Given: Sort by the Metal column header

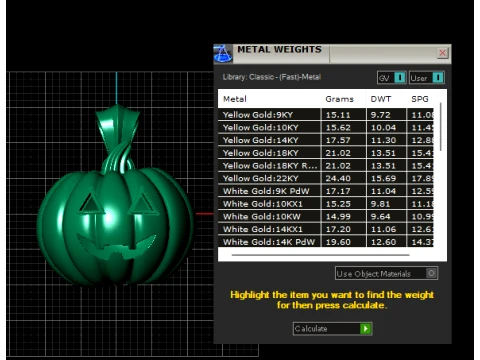Looking at the screenshot, I should [x=235, y=99].
